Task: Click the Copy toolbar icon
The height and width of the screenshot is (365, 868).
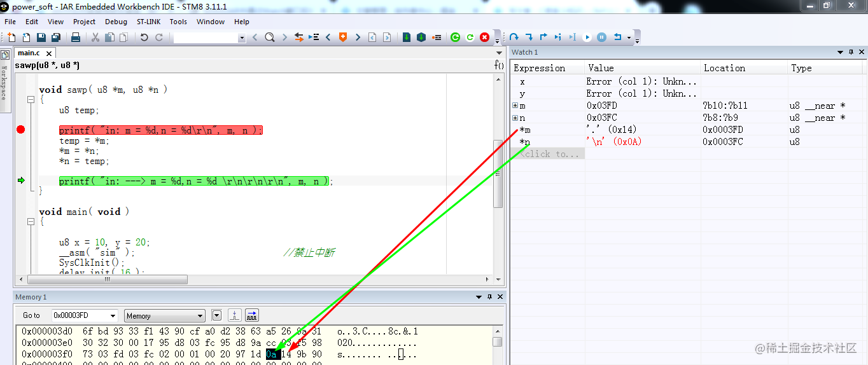Action: coord(109,38)
